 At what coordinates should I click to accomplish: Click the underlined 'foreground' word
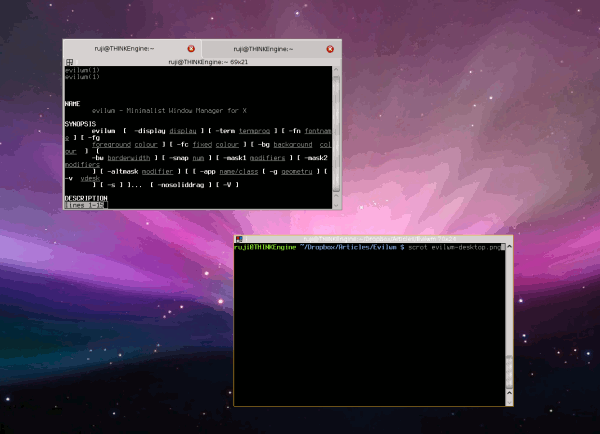(x=111, y=145)
